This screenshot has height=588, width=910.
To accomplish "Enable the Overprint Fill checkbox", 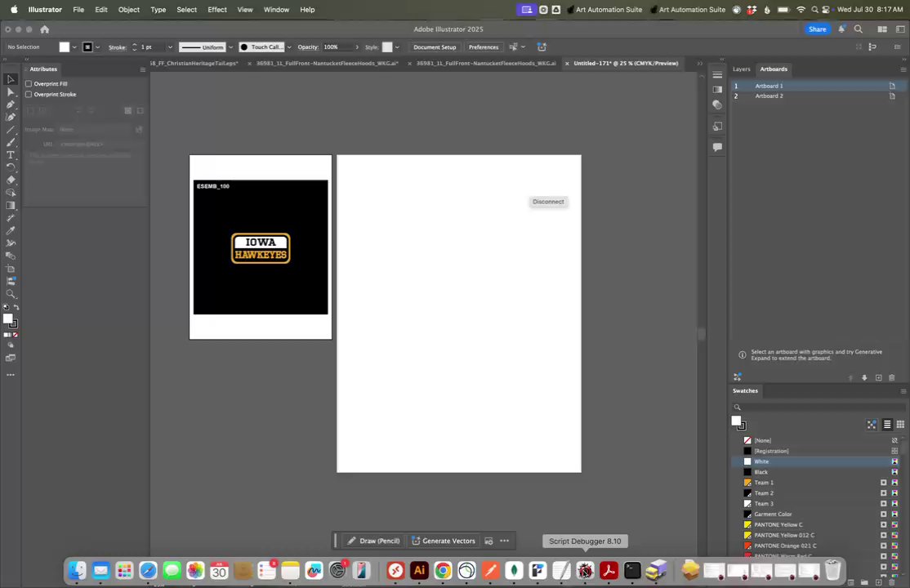I will point(29,84).
